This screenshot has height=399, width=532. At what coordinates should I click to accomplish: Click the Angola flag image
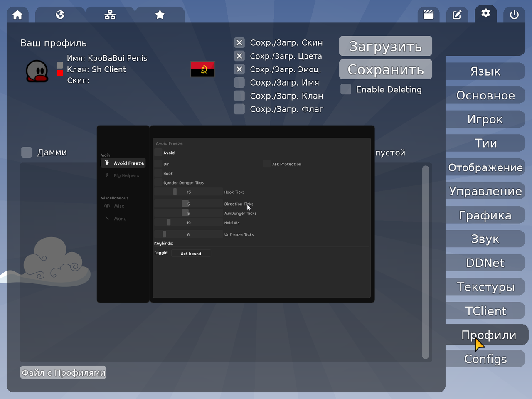coord(203,69)
